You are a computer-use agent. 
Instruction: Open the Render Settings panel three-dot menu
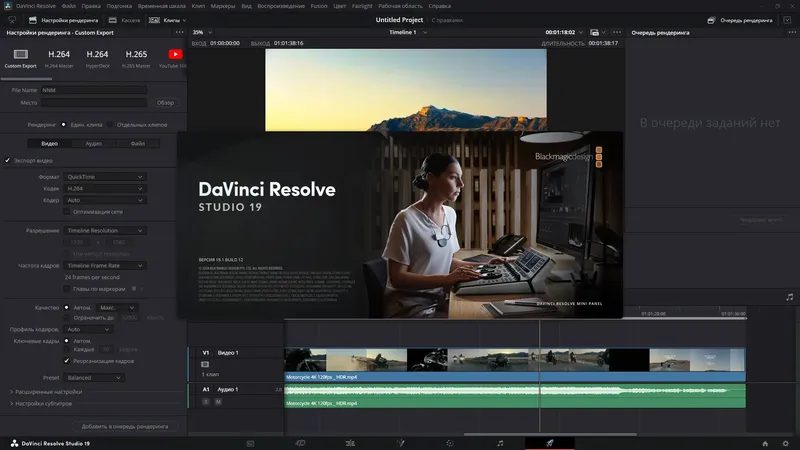point(179,33)
